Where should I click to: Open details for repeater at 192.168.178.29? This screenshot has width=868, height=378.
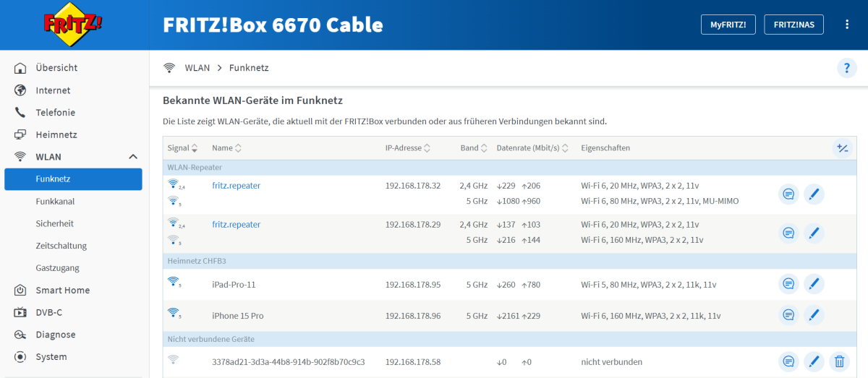coord(788,233)
